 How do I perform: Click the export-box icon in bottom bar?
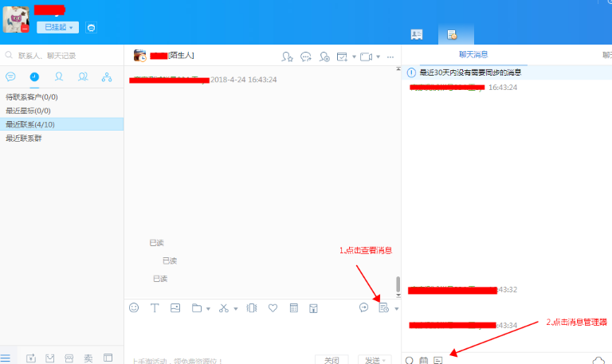coord(31,358)
